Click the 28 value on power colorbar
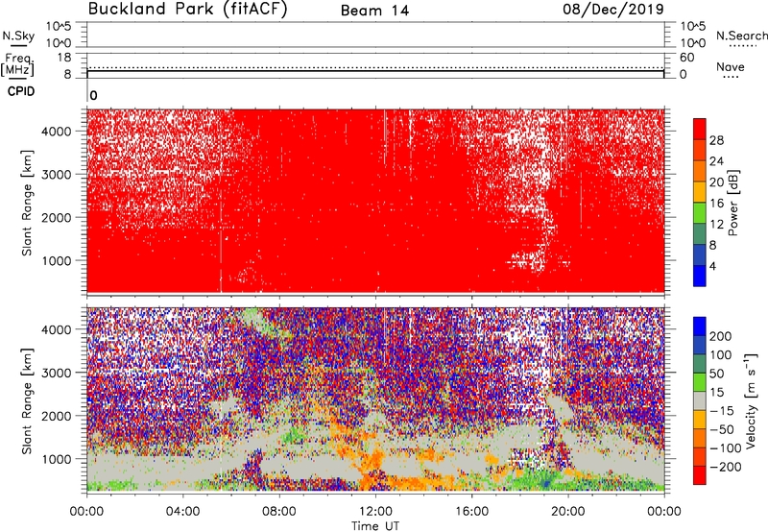Viewport: 768px width, 532px height. click(x=716, y=140)
